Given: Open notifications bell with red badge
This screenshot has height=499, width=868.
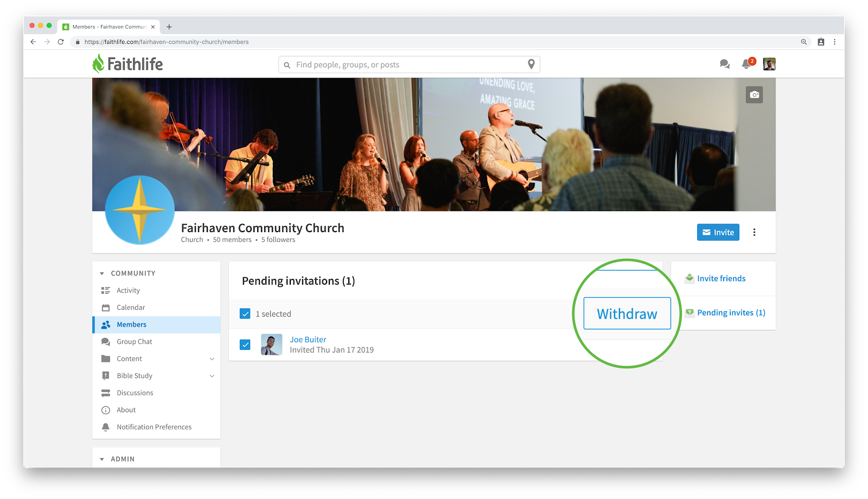Looking at the screenshot, I should point(748,63).
